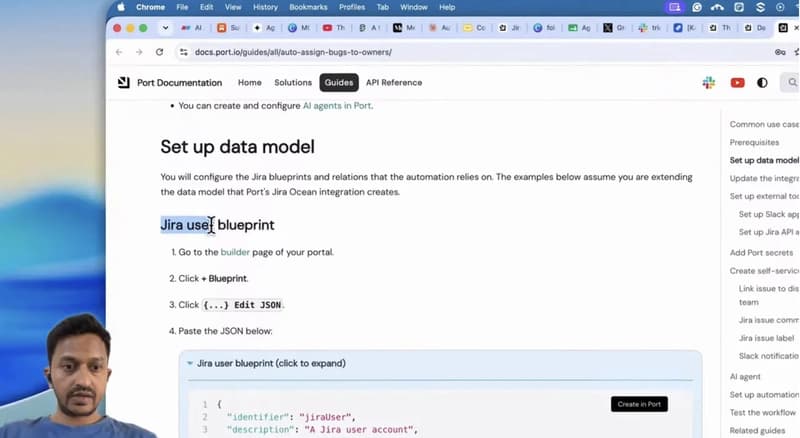This screenshot has height=438, width=800.
Task: Jump to 'Update the integr…' in sidebar
Action: (764, 178)
